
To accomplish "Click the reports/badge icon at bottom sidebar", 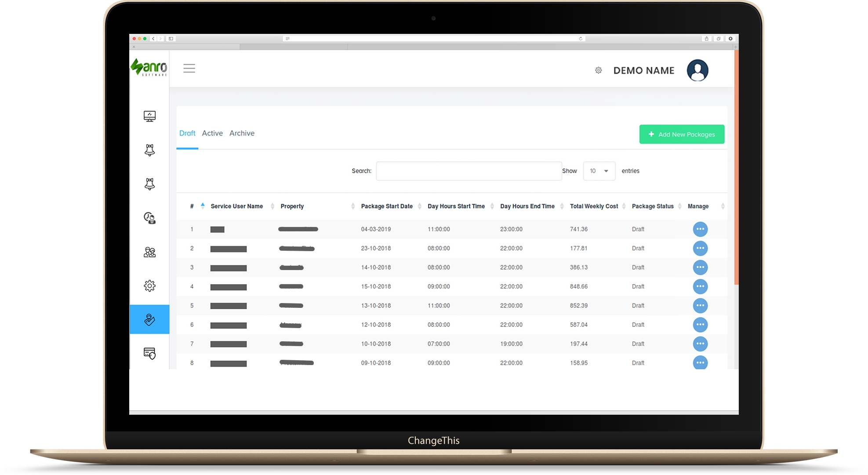I will (149, 352).
